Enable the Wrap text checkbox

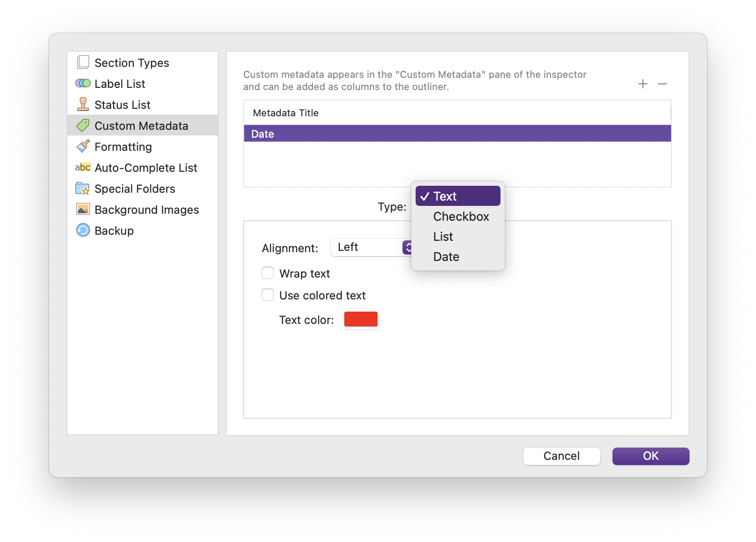pos(268,273)
